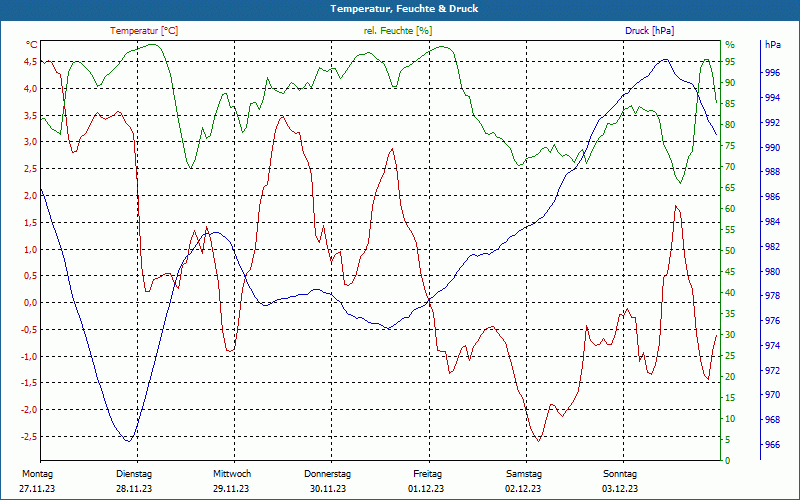Click the 'Montag' day label
This screenshot has width=800, height=500.
coord(37,474)
